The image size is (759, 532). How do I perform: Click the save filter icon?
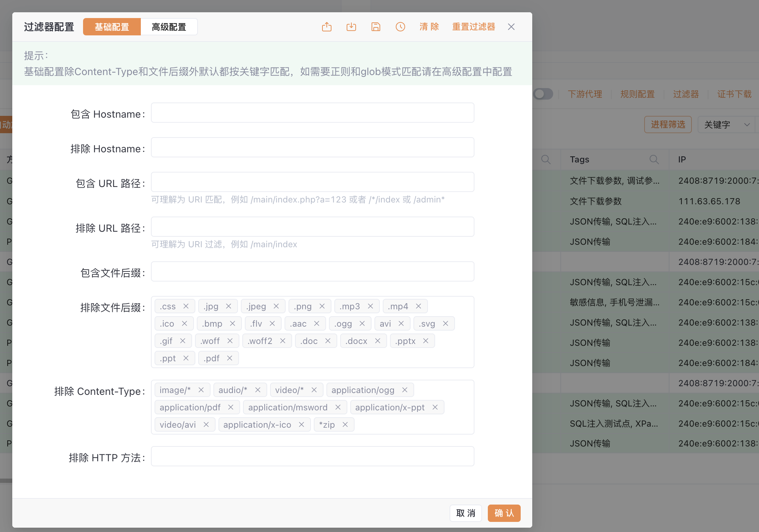pyautogui.click(x=376, y=27)
